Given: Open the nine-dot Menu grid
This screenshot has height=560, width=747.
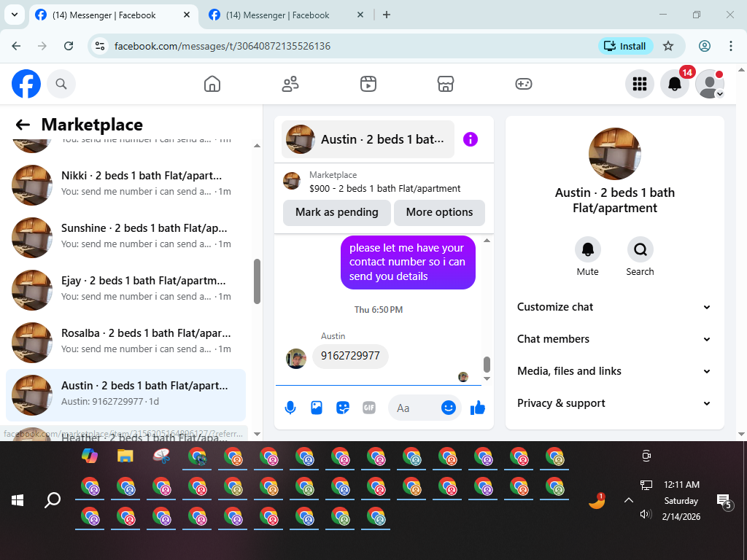Looking at the screenshot, I should [x=639, y=84].
